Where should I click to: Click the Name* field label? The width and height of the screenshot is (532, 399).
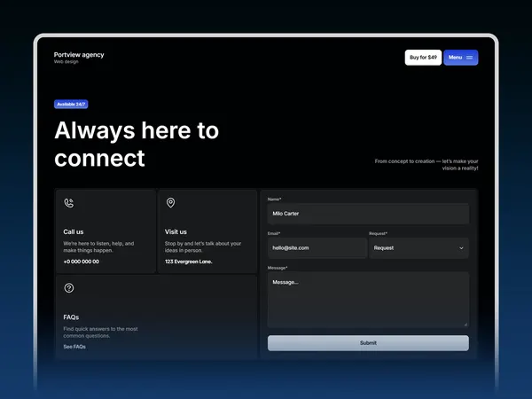pos(274,199)
